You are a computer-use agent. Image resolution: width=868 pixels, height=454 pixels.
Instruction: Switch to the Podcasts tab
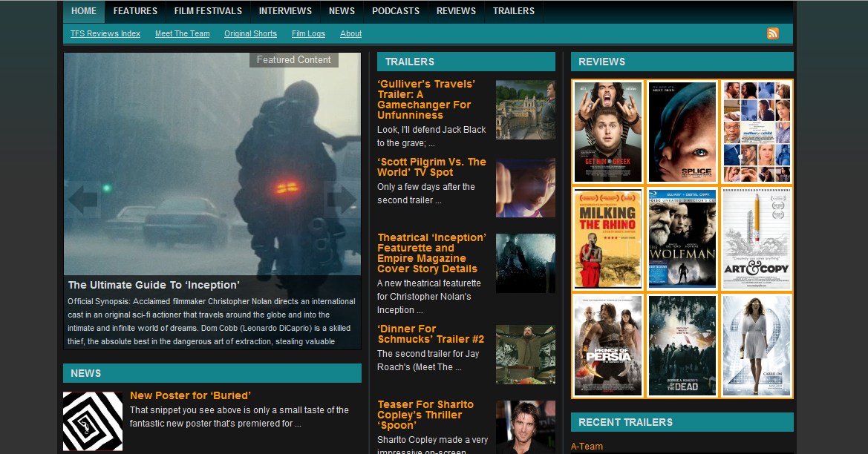pos(396,11)
